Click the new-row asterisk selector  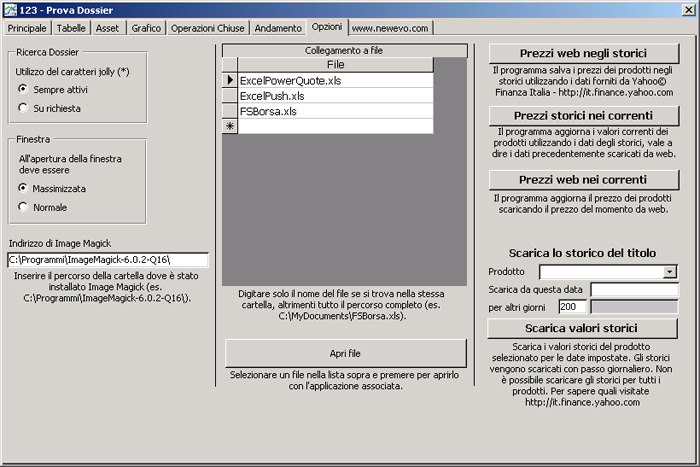point(230,126)
